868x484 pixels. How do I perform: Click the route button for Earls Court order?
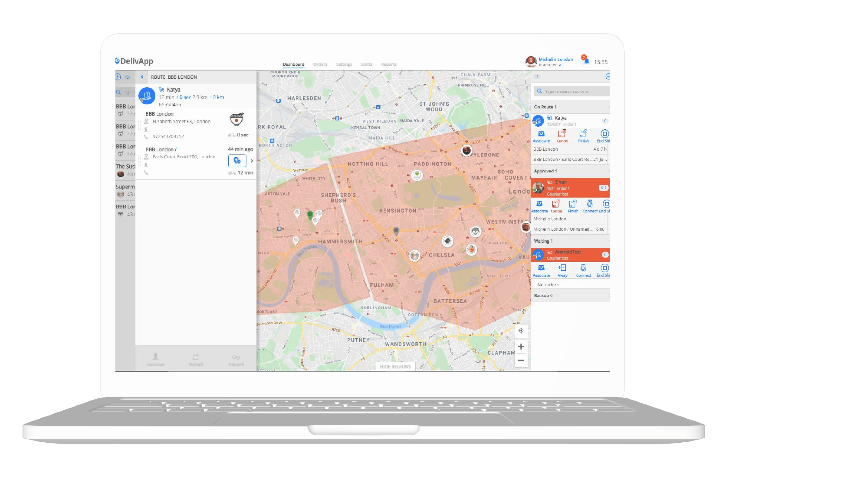[237, 161]
